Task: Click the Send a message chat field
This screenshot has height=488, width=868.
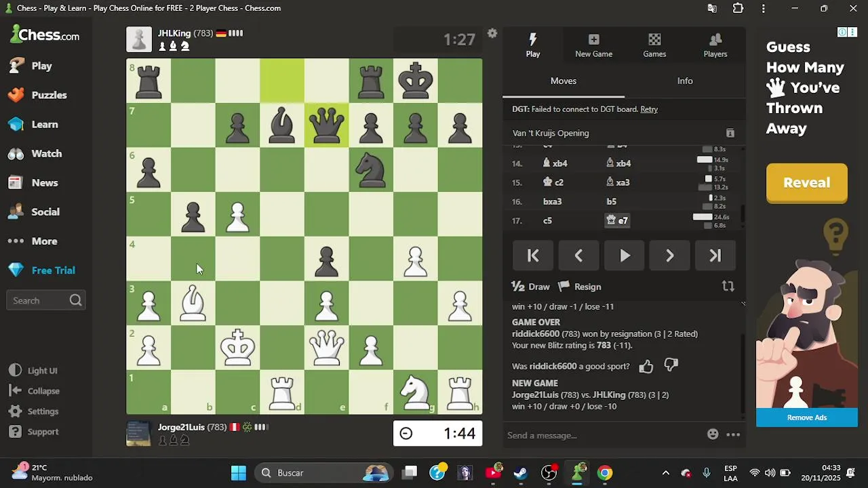Action: [604, 435]
